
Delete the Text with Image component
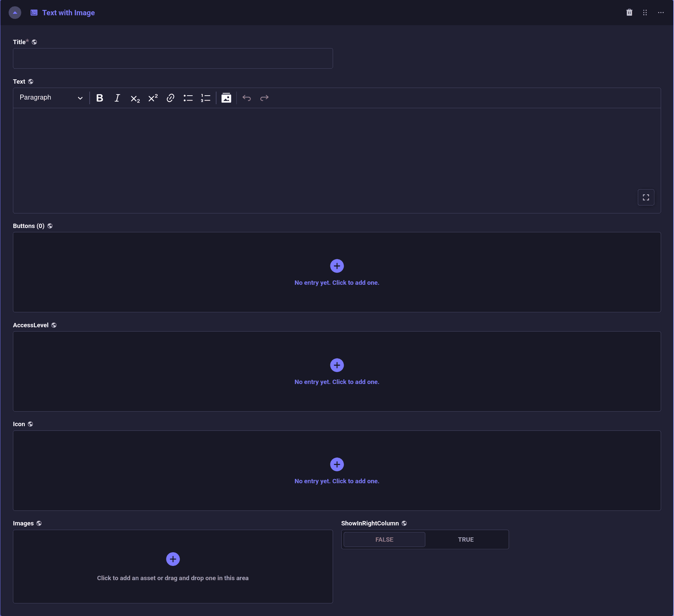(629, 12)
